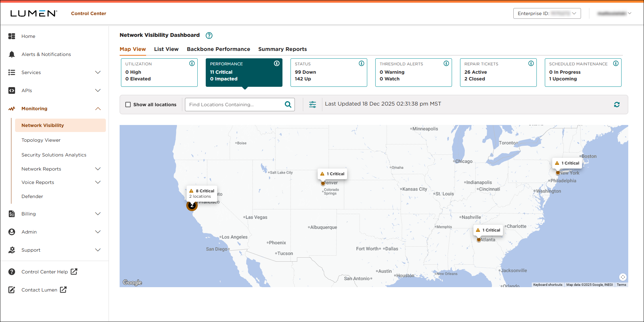Open the Topology Viewer page

coord(41,140)
